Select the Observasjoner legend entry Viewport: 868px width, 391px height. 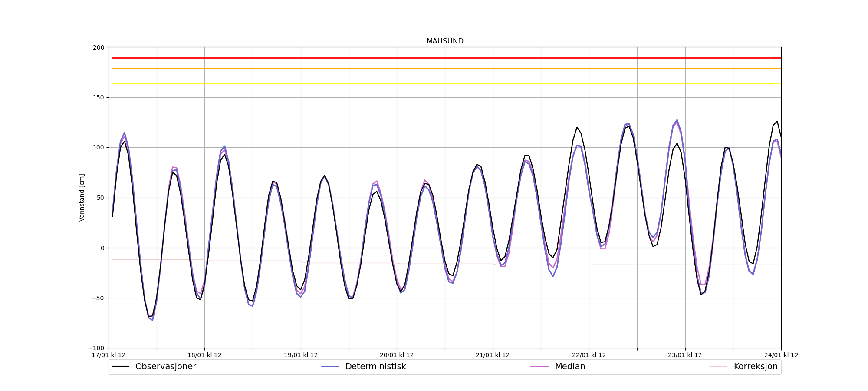coord(154,367)
